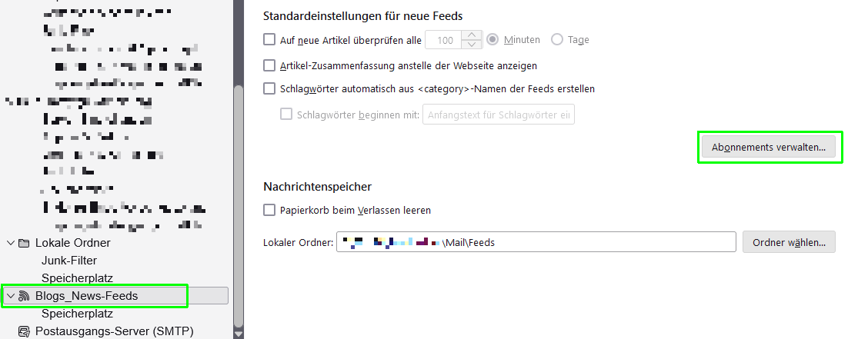Click the RSS feed icon beside Blogs_News-Feeds
Viewport: 868px width, 339px height.
(x=24, y=296)
